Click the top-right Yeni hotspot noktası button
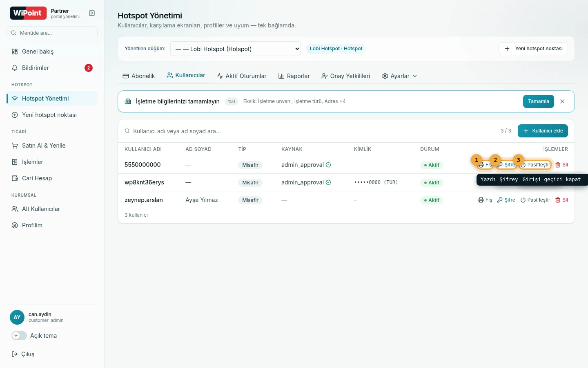This screenshot has width=588, height=368. click(x=533, y=49)
